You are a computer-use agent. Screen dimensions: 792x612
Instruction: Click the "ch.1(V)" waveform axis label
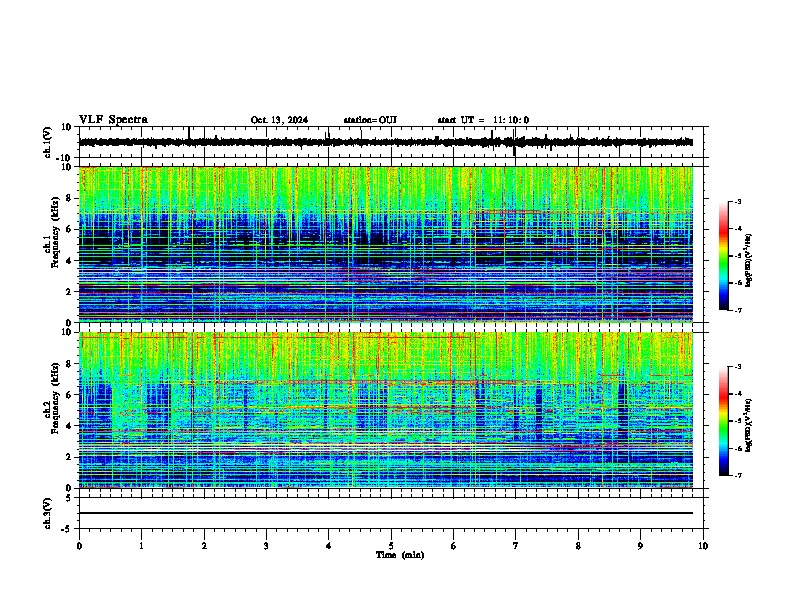tap(48, 142)
